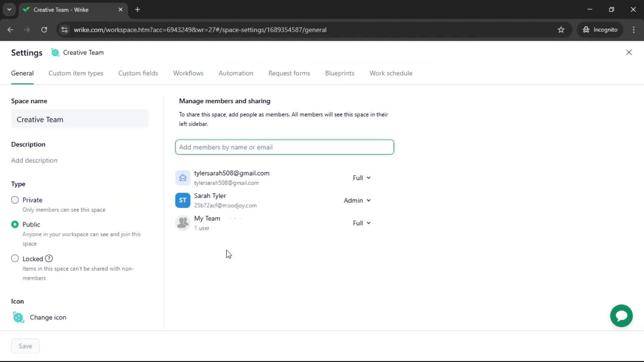Reload the page

click(44, 30)
